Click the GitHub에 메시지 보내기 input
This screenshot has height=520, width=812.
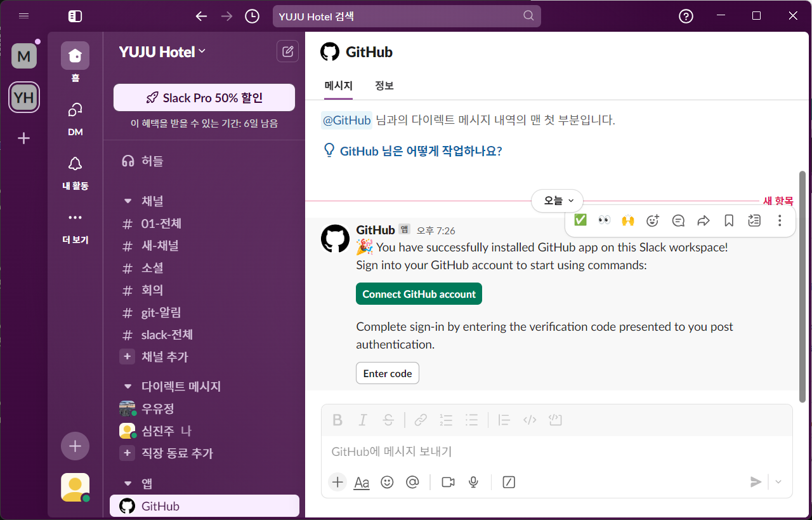pos(556,451)
